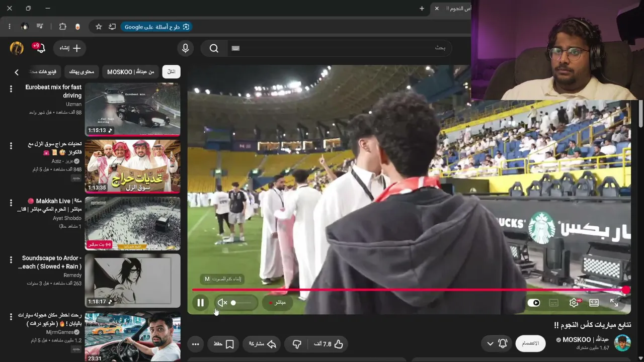Save the video using حفظ
This screenshot has height=362, width=644.
224,344
